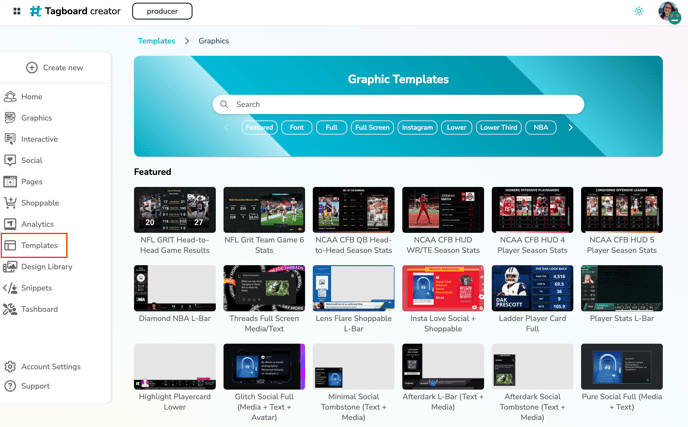Screen dimensions: 688x427
Task: Select the Instagram filter tag
Action: coord(417,128)
